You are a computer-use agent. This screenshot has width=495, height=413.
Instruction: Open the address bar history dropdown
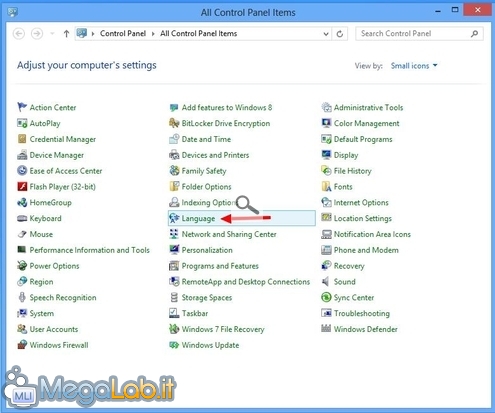326,34
